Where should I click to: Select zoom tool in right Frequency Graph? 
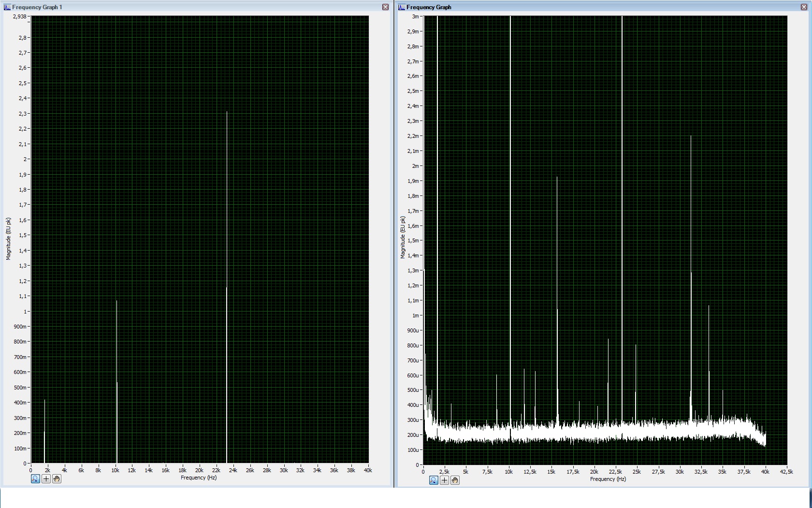click(x=434, y=480)
